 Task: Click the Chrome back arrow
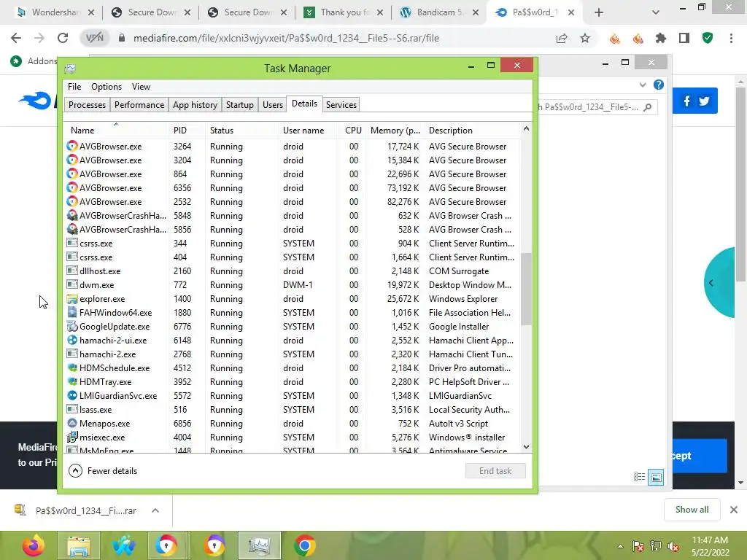(x=16, y=38)
